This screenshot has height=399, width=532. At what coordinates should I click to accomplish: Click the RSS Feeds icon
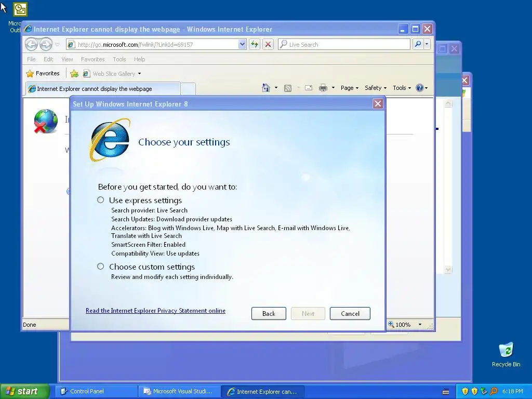pos(288,88)
